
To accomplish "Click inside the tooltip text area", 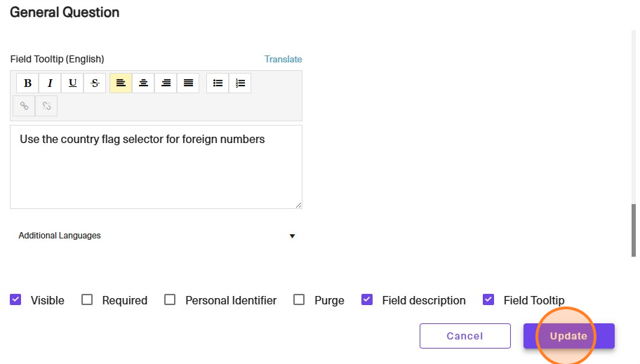I will pyautogui.click(x=156, y=168).
